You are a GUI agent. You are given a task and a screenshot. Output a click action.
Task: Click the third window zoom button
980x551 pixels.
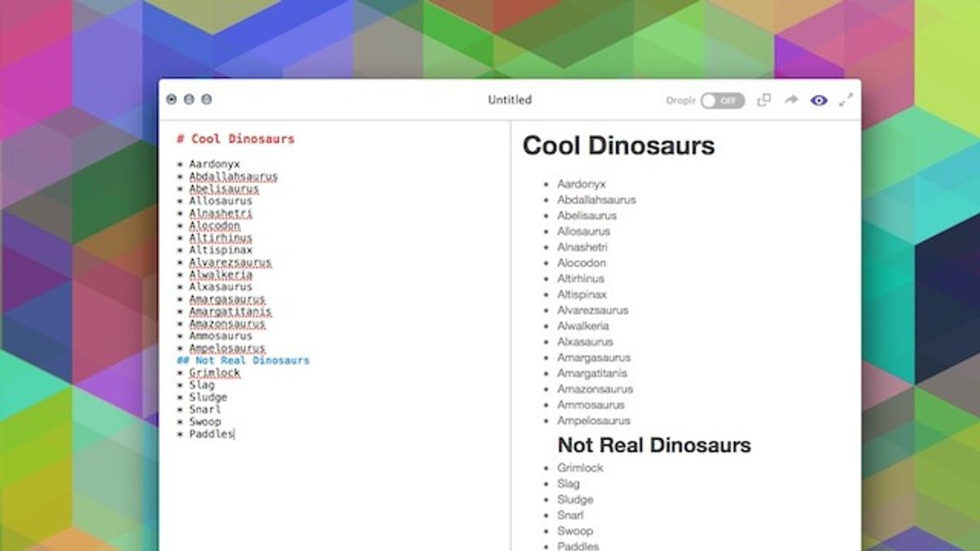pyautogui.click(x=207, y=100)
